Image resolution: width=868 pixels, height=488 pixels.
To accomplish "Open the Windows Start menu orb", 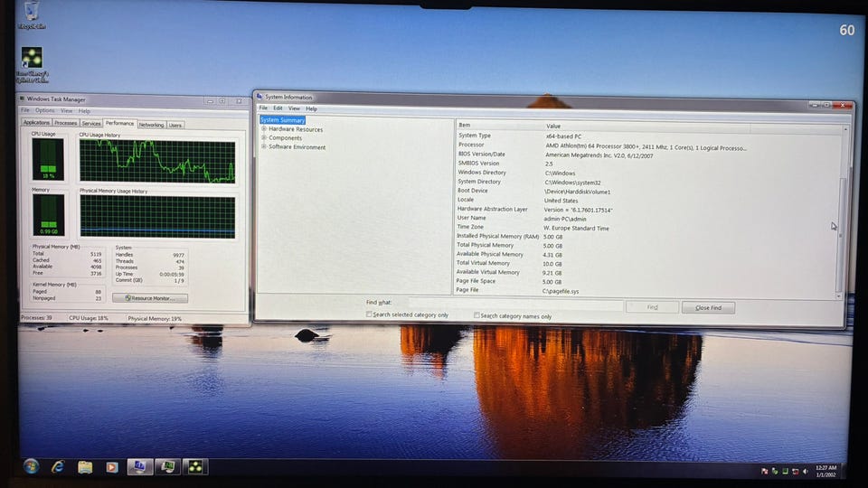I will tap(31, 466).
